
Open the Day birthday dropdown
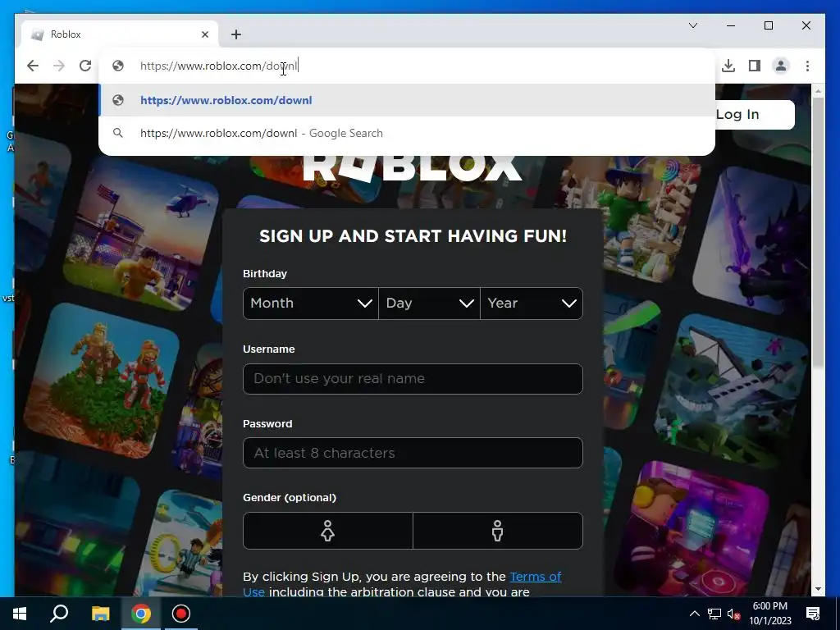[x=429, y=304]
